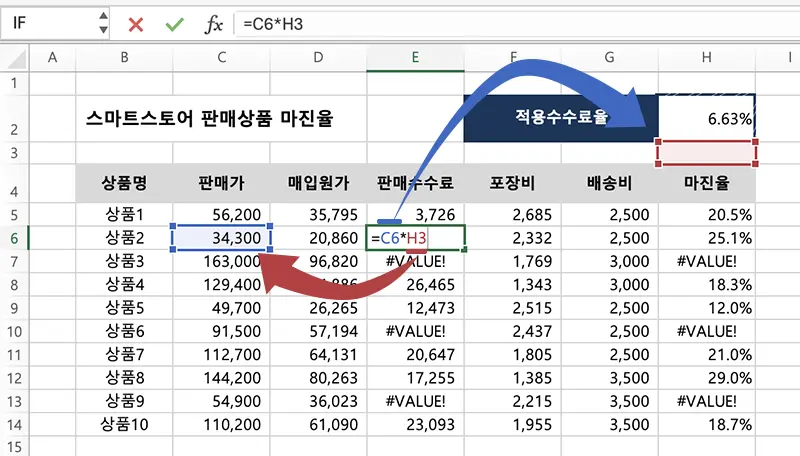Select all cells with corner triangle
Screen dimensions: 800x456
pos(16,59)
